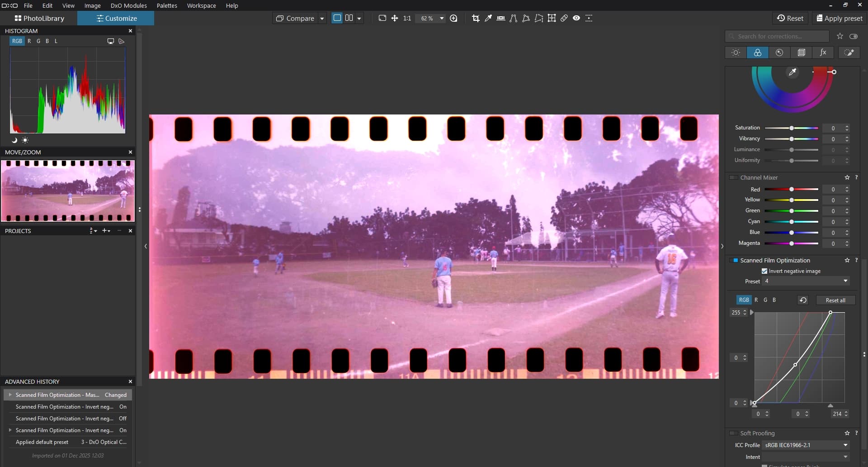
Task: Open the Detail corrections palette icon
Action: [x=779, y=52]
